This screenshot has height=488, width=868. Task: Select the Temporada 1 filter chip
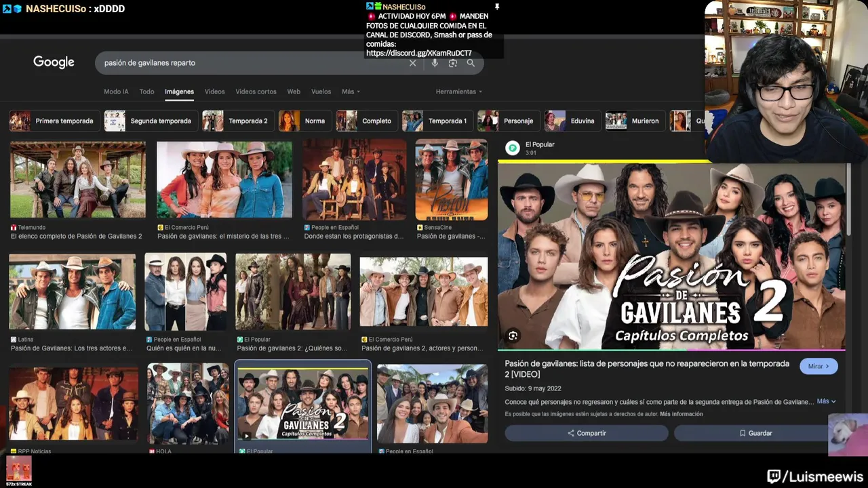tap(438, 121)
